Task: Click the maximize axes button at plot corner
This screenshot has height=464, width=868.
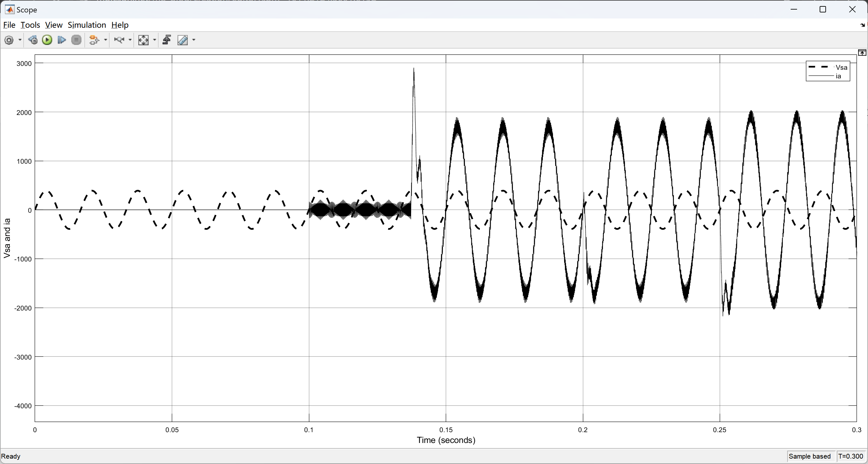Action: coord(862,53)
